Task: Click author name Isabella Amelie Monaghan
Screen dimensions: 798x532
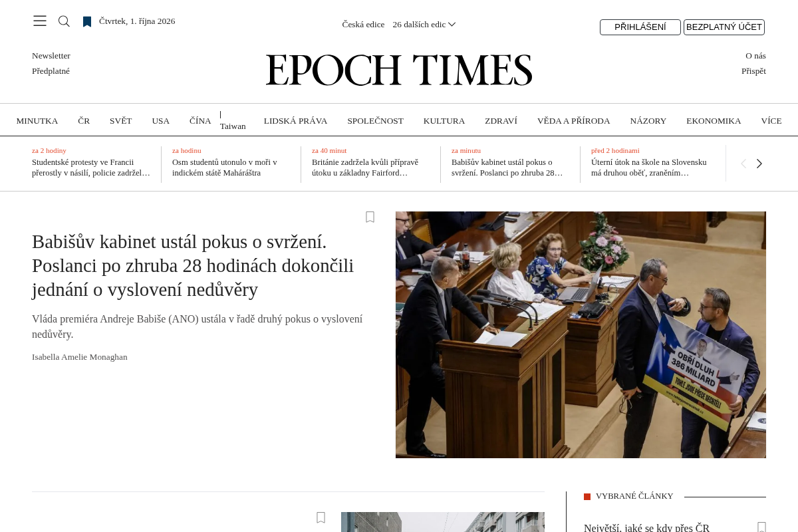Action: [x=80, y=357]
